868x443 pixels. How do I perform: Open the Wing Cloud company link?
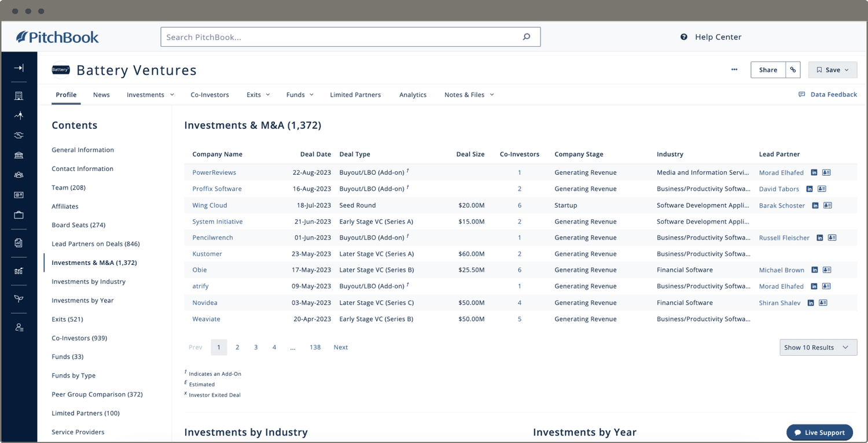[209, 205]
